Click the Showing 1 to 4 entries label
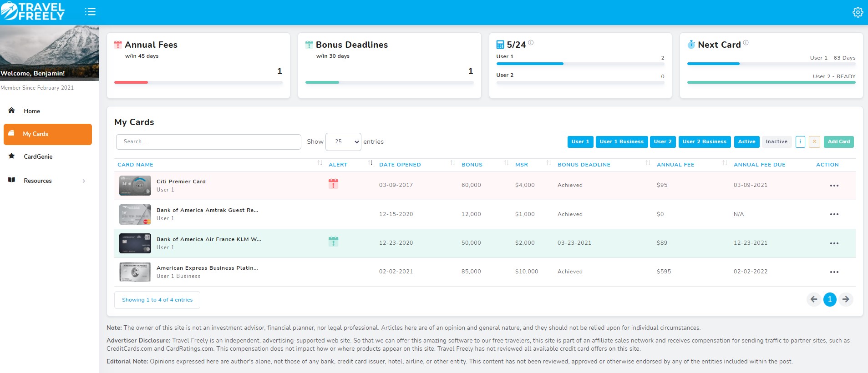The image size is (868, 373). tap(157, 300)
